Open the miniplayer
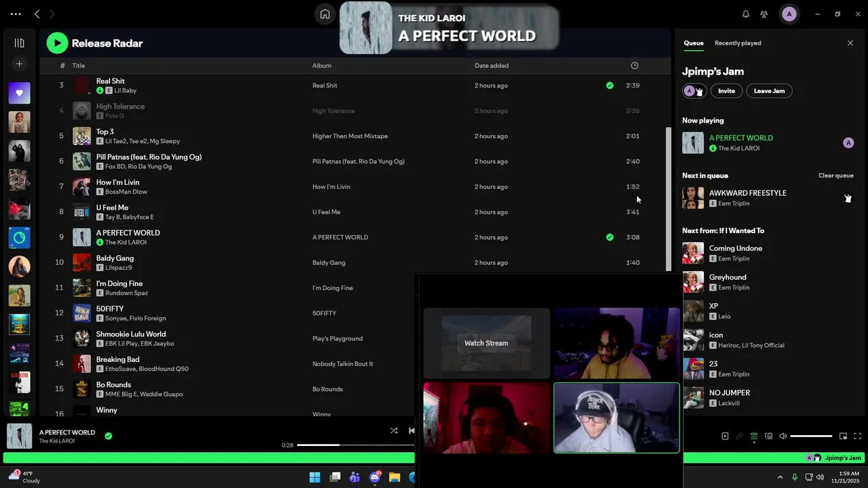This screenshot has width=868, height=488. 843,436
